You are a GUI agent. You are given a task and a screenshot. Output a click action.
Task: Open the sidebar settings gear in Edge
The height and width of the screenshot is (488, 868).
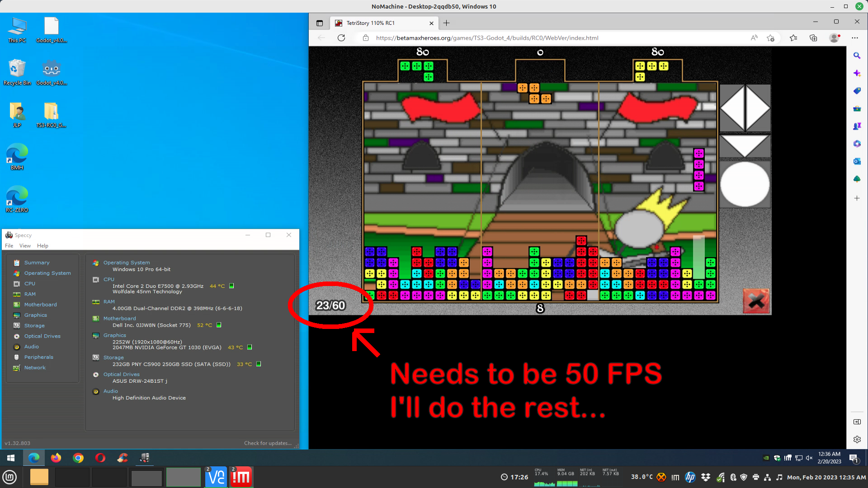click(x=857, y=439)
